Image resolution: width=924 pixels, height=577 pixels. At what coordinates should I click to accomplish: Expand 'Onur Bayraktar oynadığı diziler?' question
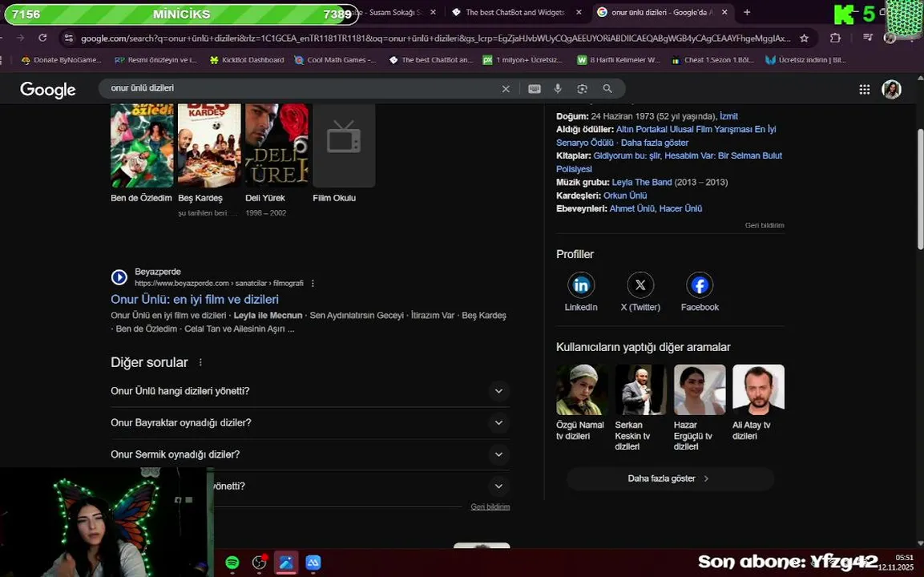(x=310, y=422)
